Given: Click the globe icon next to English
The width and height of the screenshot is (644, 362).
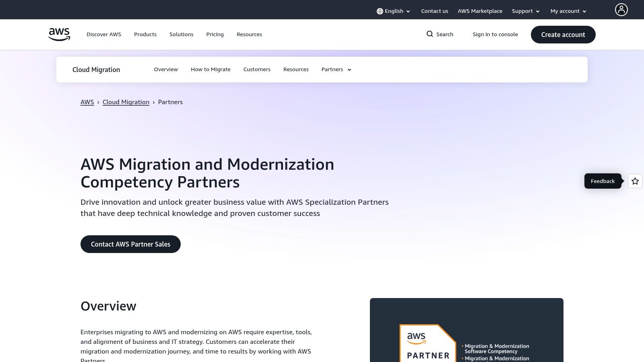Looking at the screenshot, I should 379,11.
